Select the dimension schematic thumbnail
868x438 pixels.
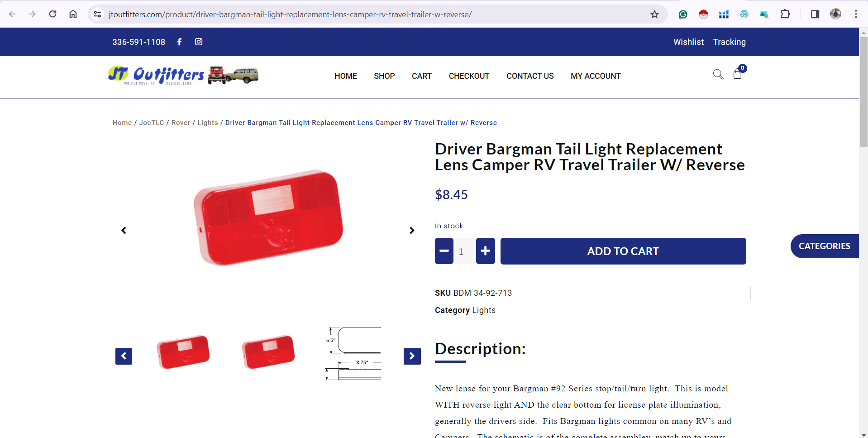coord(353,353)
